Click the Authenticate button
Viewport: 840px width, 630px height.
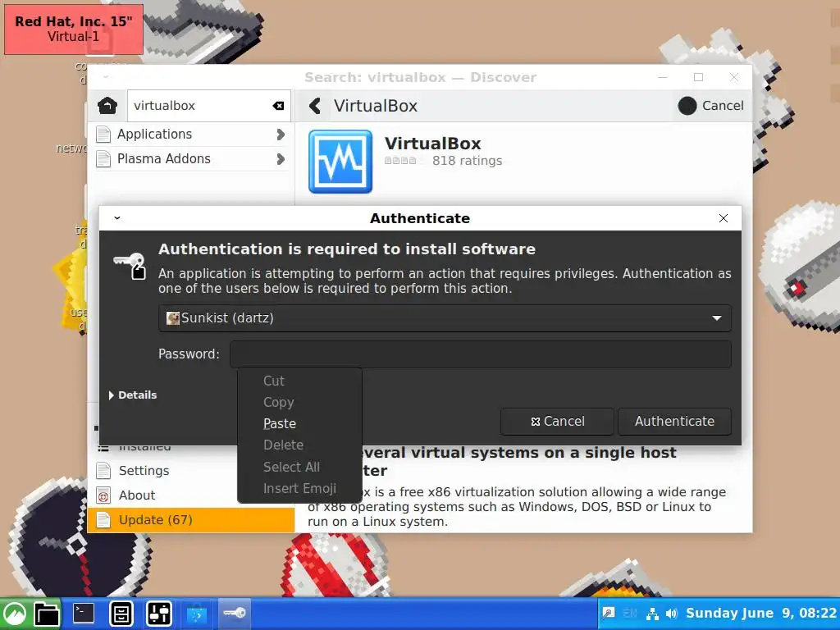[x=674, y=421]
